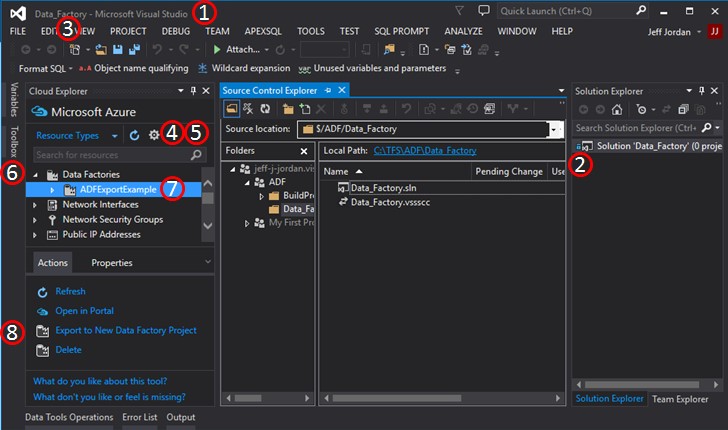Collapse the ADF folder in Folders pane
This screenshot has width=728, height=430.
[247, 182]
